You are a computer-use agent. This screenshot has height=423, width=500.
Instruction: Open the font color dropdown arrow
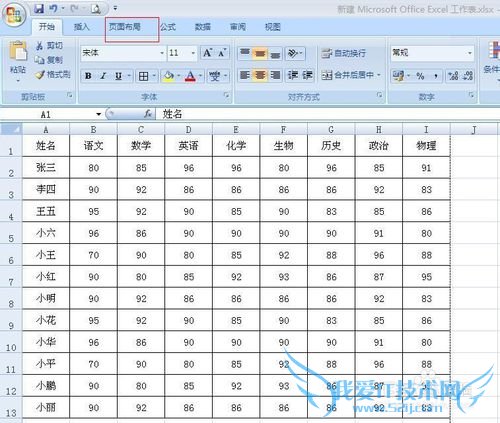coord(201,76)
